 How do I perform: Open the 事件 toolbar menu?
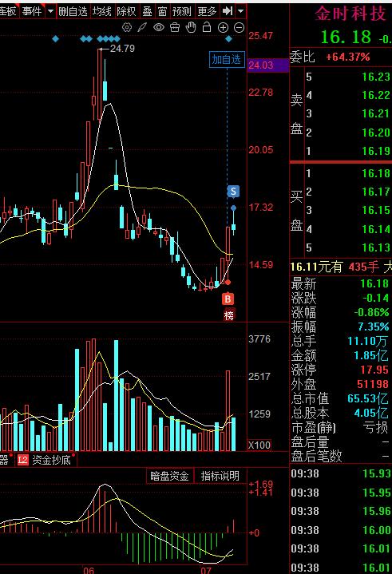(32, 11)
